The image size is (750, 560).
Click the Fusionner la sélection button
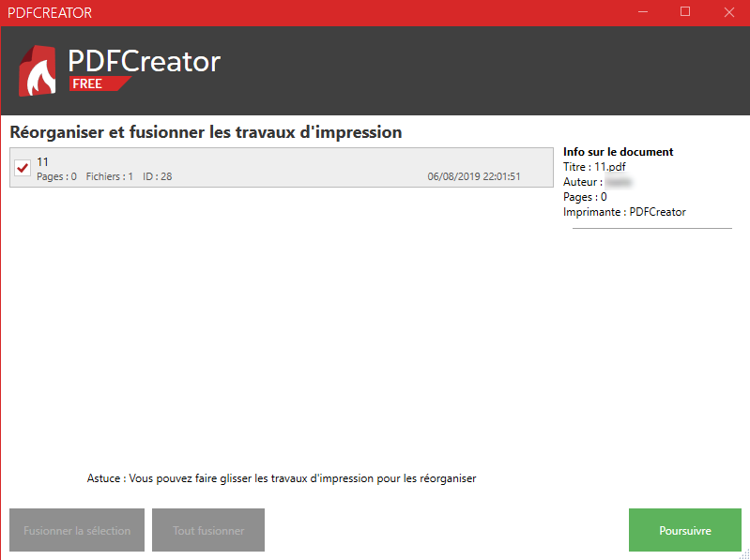pos(77,530)
